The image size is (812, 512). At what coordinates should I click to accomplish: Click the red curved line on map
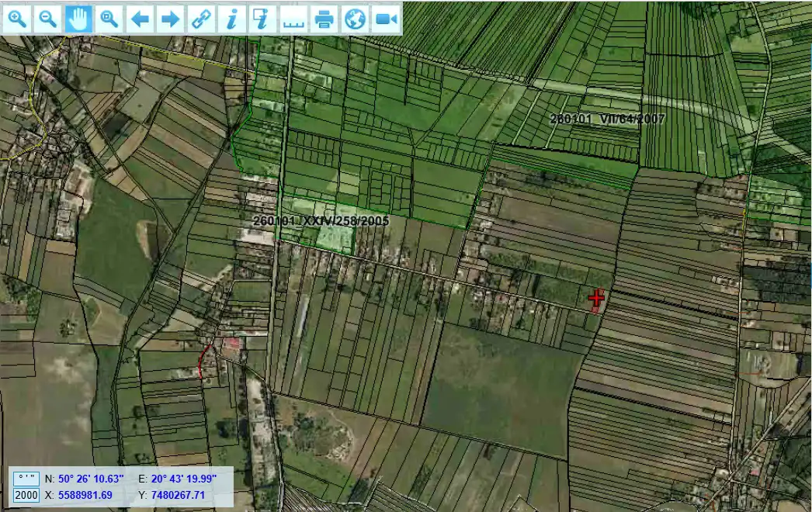tap(202, 361)
